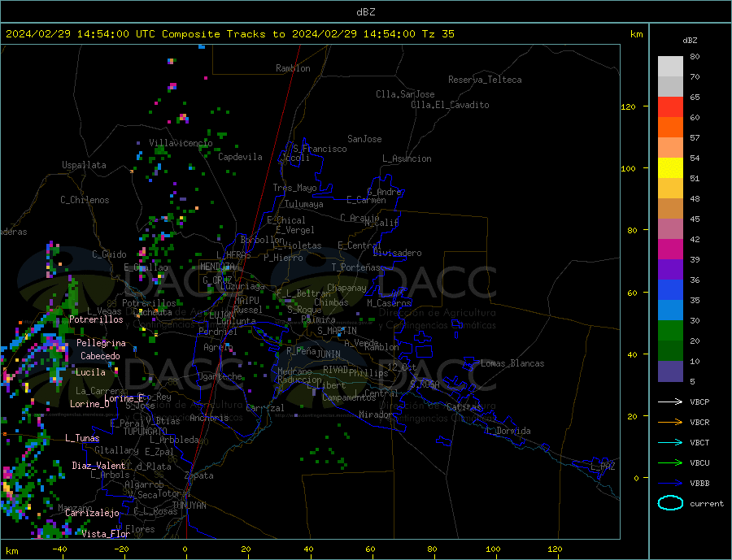
Task: Click the cyan VBCT arrow in legend
Action: (x=670, y=442)
